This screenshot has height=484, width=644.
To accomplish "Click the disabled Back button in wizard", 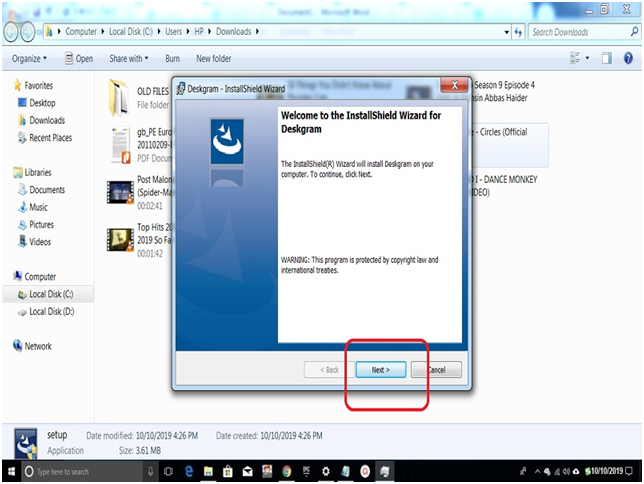I will [329, 369].
